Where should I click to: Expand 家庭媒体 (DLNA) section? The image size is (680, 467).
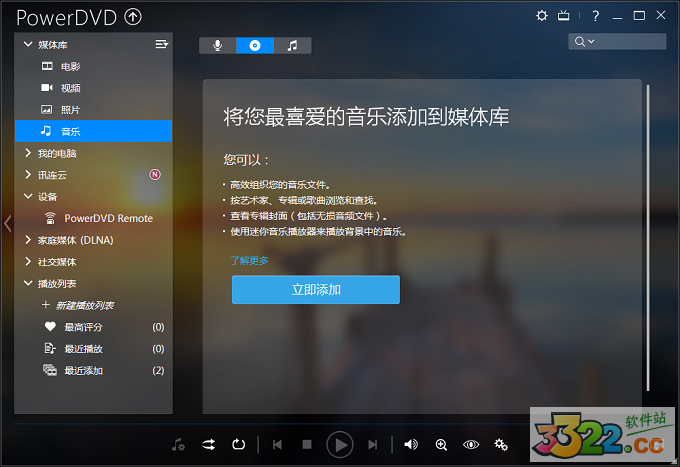(28, 240)
